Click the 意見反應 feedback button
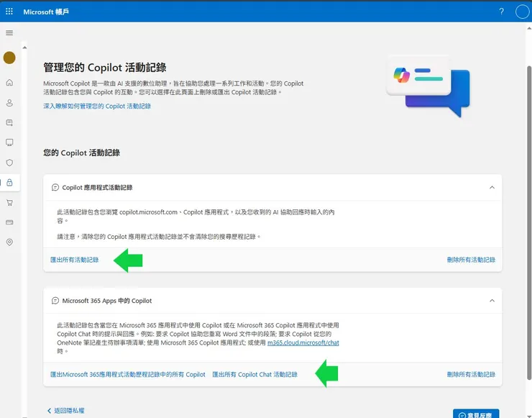This screenshot has width=532, height=418. tap(476, 414)
